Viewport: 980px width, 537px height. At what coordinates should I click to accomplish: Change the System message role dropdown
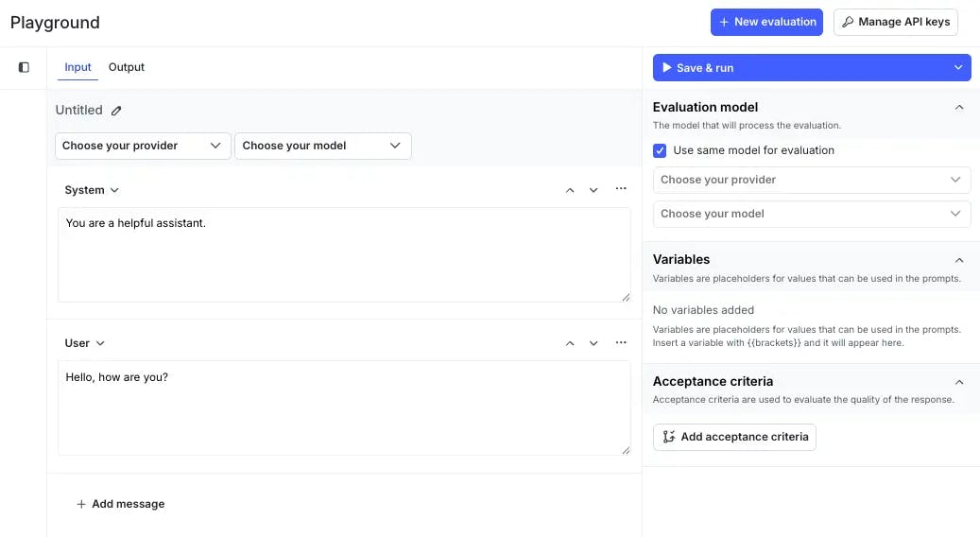[x=92, y=190]
